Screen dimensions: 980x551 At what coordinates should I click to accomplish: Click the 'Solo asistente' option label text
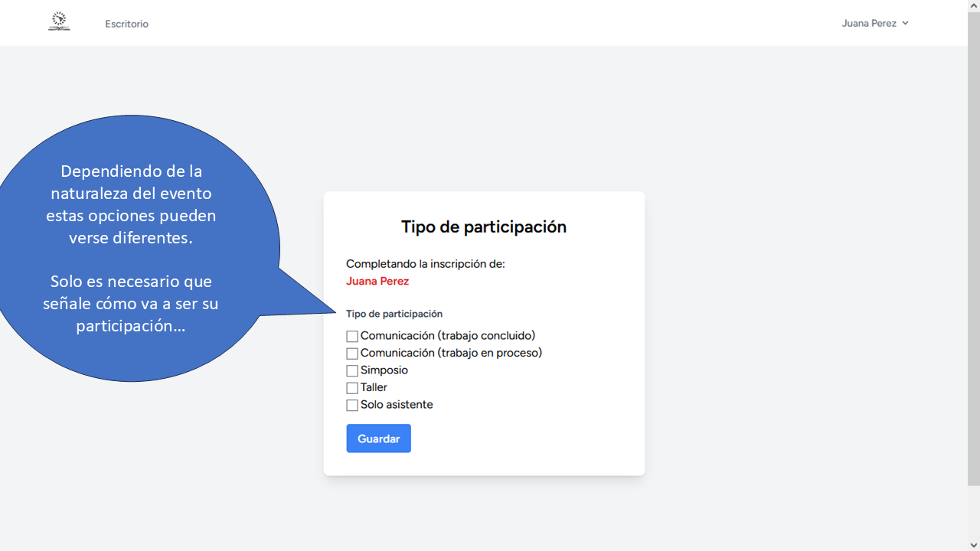click(x=397, y=405)
